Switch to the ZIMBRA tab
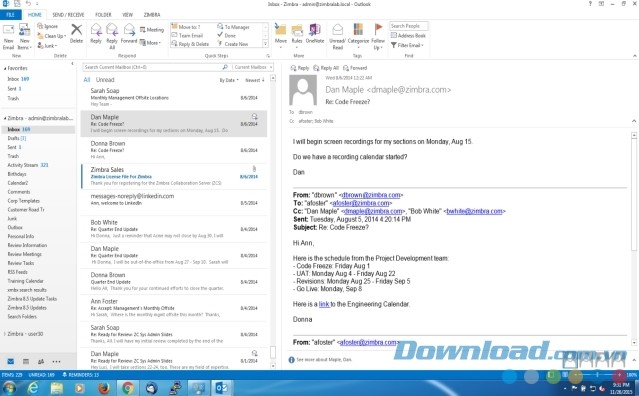The width and height of the screenshot is (639, 396). coord(152,15)
